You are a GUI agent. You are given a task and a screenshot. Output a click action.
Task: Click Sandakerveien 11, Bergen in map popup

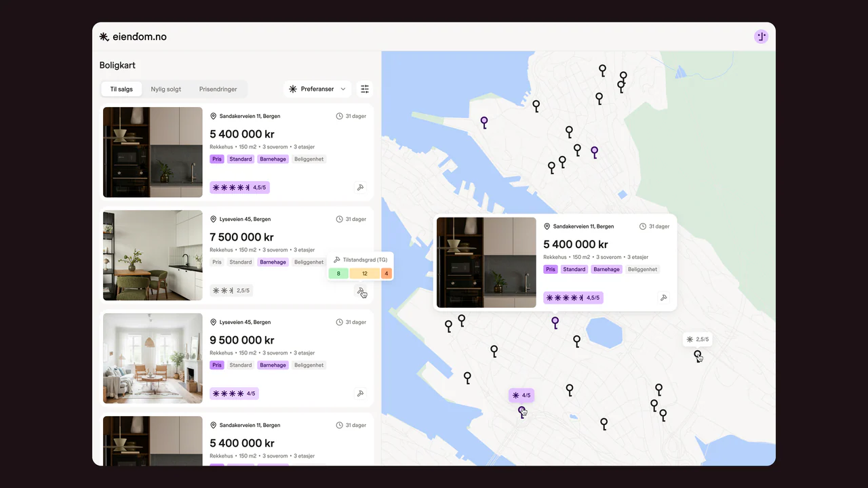pyautogui.click(x=583, y=226)
